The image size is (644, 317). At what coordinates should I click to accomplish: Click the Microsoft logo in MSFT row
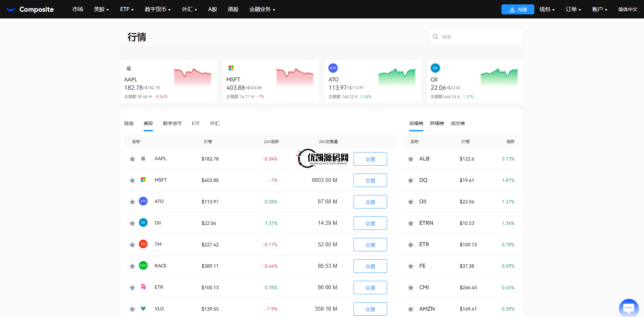click(143, 180)
